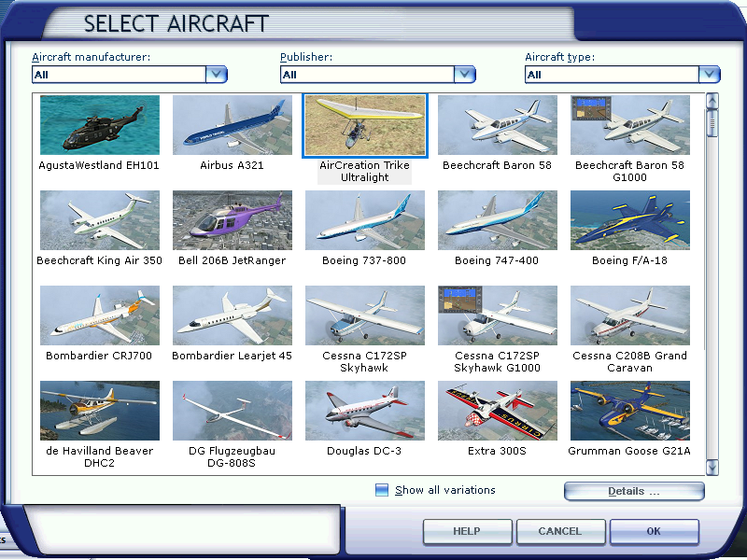This screenshot has width=747, height=560.
Task: Confirm selection with the OK button
Action: (x=655, y=531)
